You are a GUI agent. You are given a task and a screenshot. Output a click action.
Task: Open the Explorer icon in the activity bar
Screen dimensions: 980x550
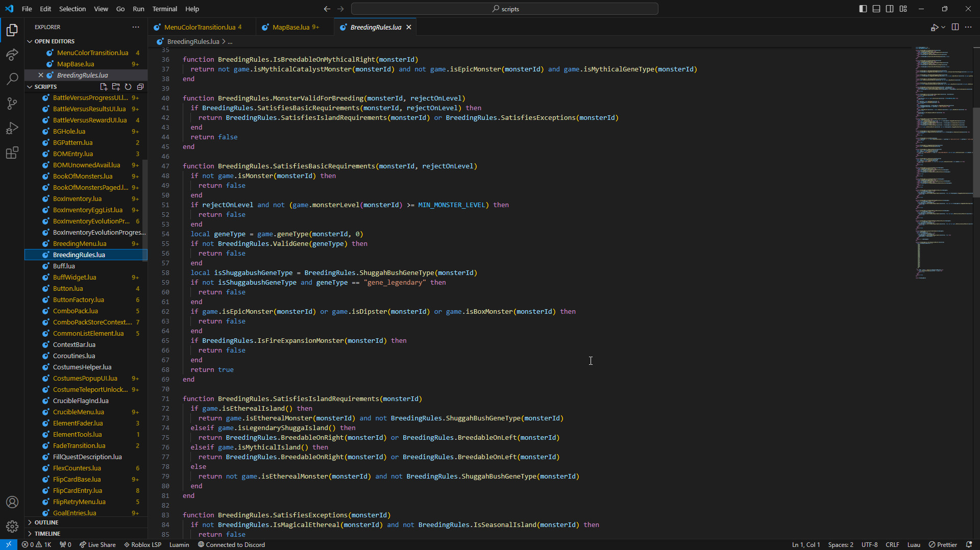point(12,30)
